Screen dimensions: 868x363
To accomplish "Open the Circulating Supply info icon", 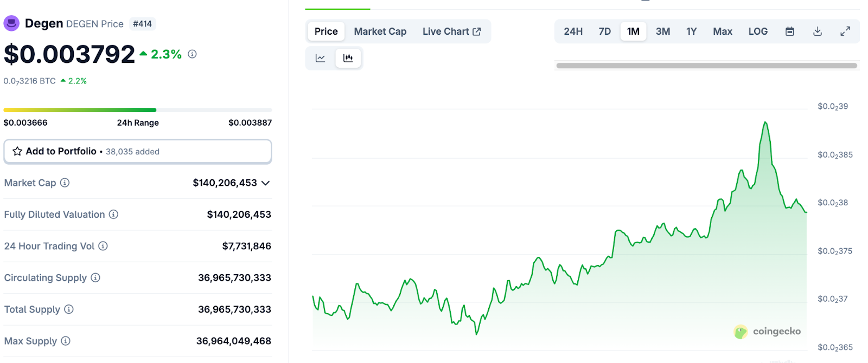I will pos(95,278).
